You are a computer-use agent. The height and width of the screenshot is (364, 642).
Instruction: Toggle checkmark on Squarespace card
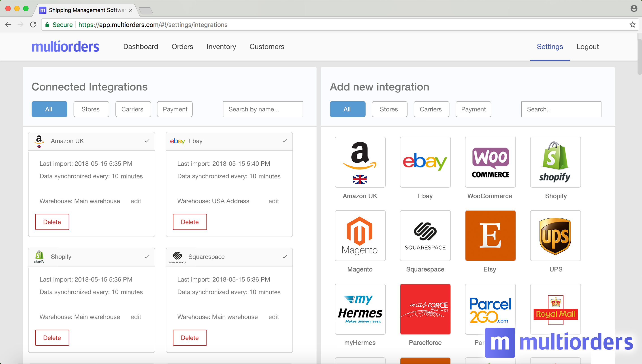pos(284,257)
